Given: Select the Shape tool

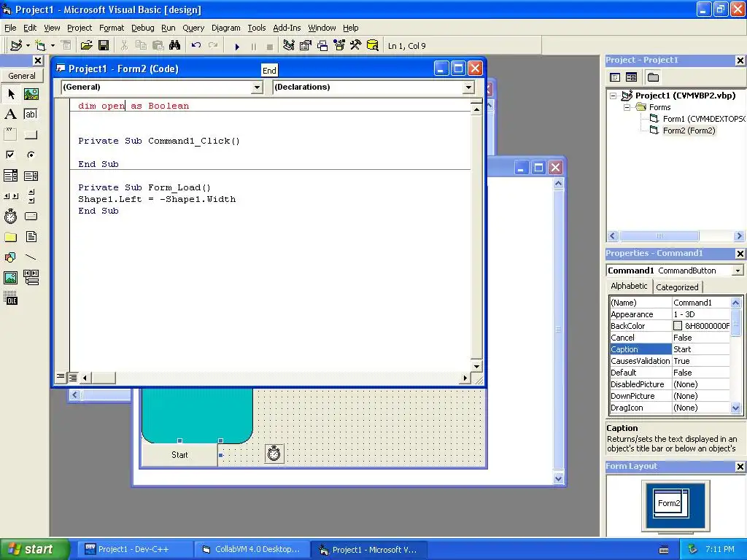Looking at the screenshot, I should point(10,257).
